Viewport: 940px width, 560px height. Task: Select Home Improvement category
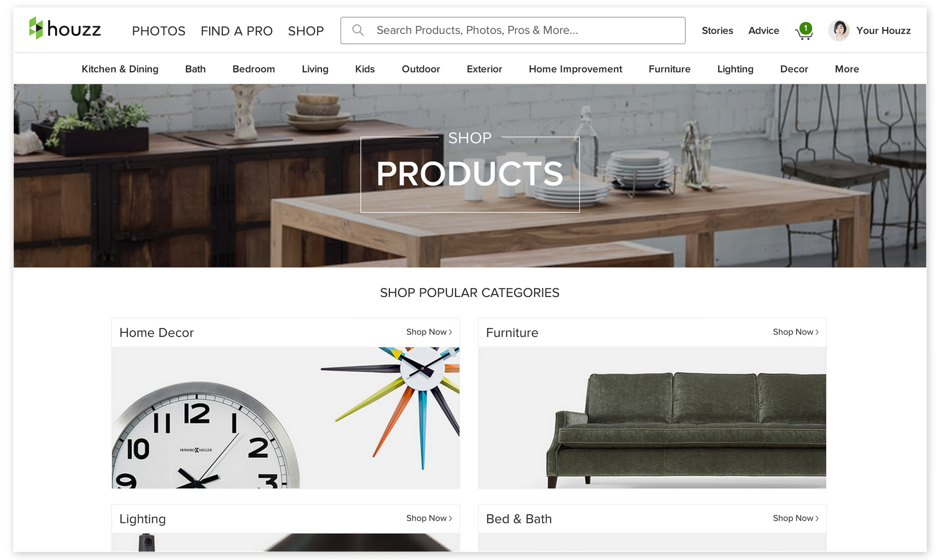coord(575,69)
